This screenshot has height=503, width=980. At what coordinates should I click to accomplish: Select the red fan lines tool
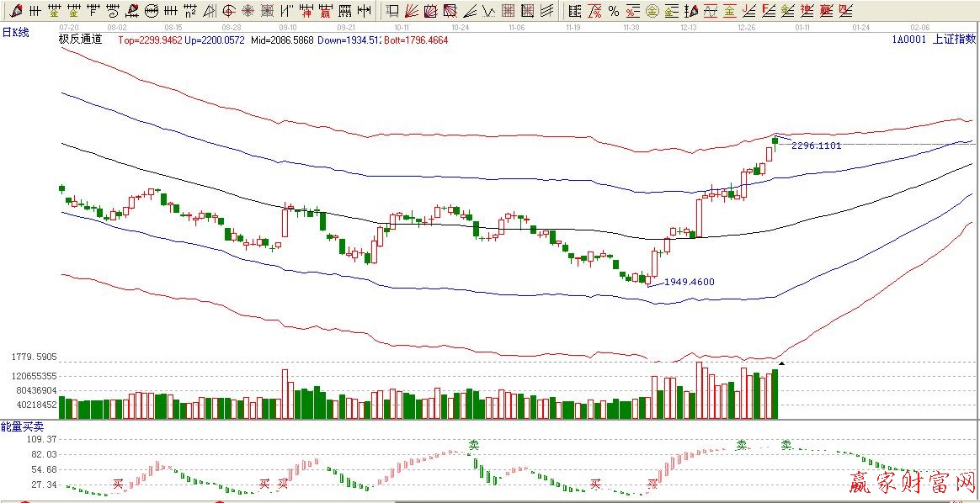[412, 11]
